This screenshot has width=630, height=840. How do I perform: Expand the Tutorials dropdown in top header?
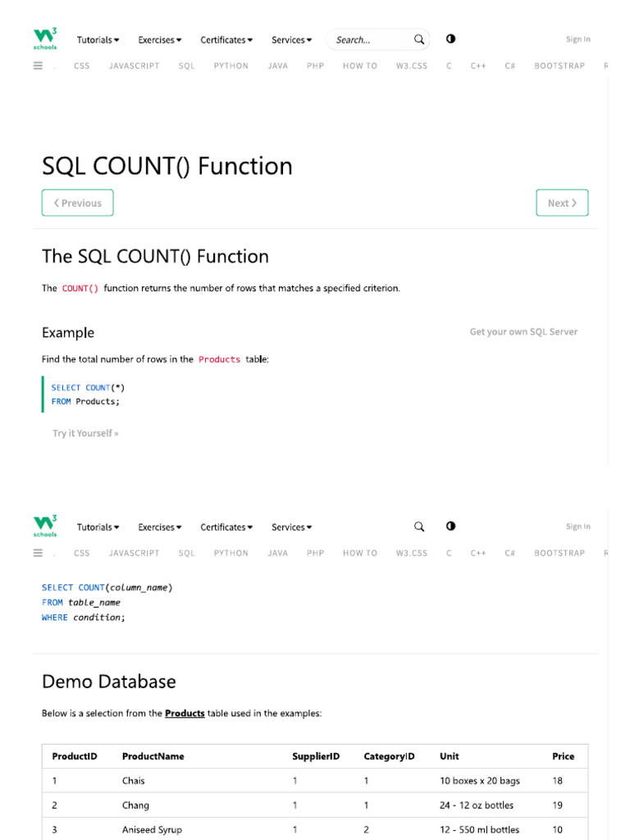point(98,39)
